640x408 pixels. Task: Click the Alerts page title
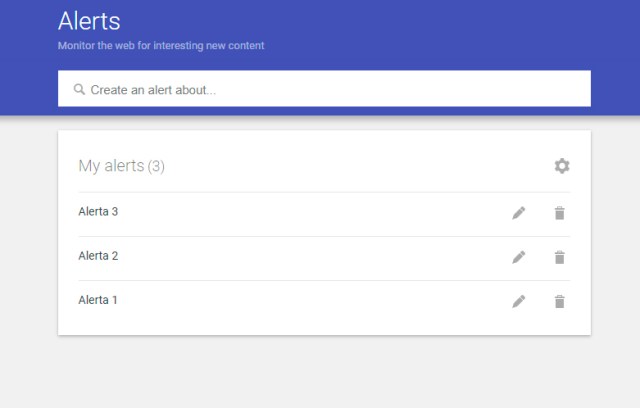tap(89, 21)
